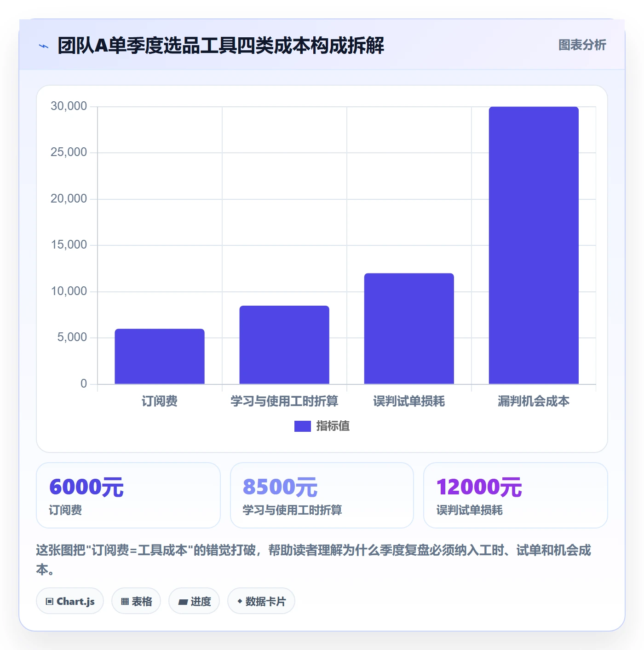Viewport: 644px width, 650px height.
Task: Toggle the 指标值 legend color swatch
Action: (302, 426)
